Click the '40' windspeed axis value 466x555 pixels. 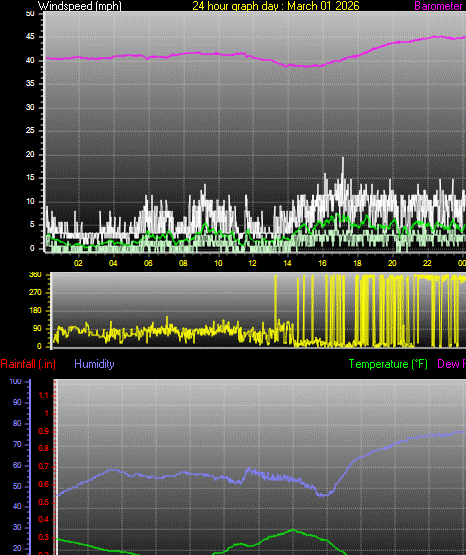[30, 61]
